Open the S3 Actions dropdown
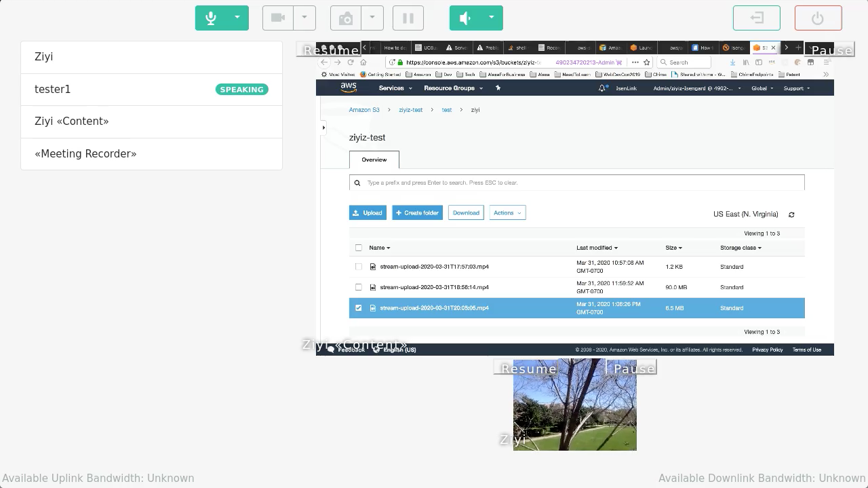868x488 pixels. click(507, 213)
